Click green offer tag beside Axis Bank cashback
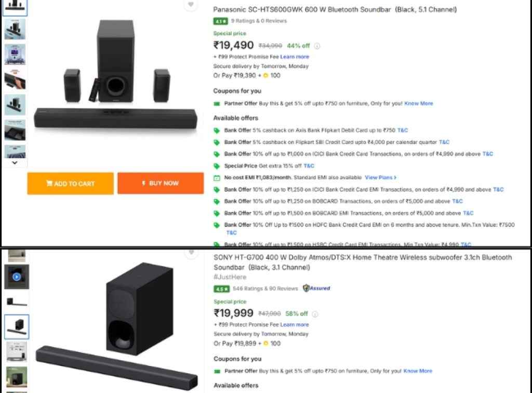Viewport: 532px width, 393px height. coord(216,130)
